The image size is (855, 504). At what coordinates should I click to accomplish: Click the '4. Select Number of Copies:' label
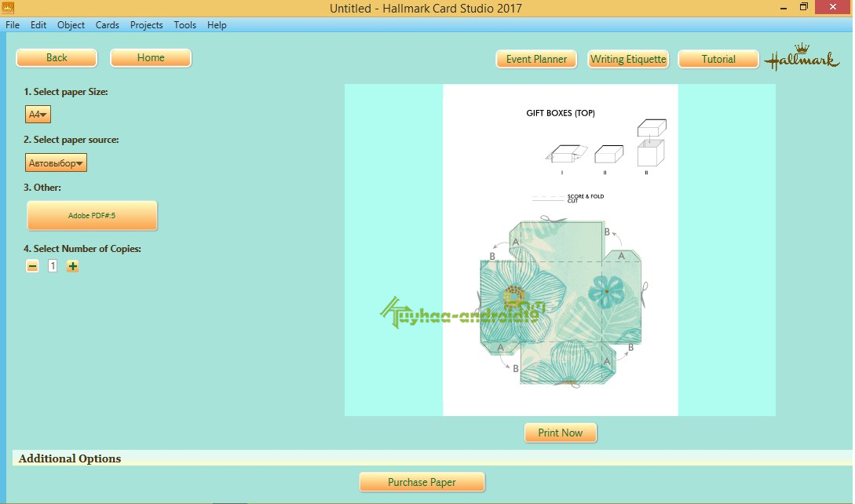click(x=82, y=249)
